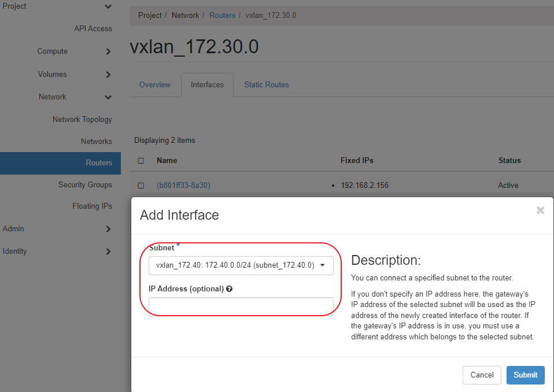Toggle the select-all interfaces checkbox
The image size is (554, 392).
coord(141,161)
